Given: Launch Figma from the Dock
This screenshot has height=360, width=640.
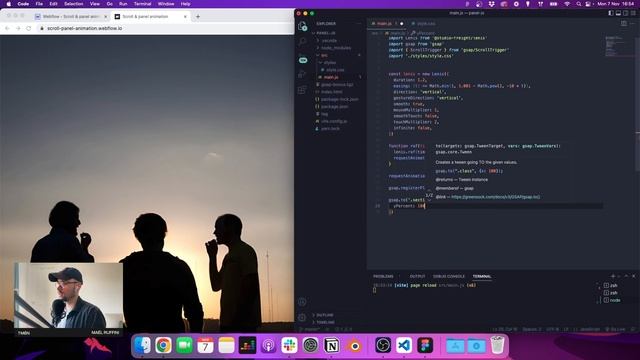Looking at the screenshot, I should (425, 345).
